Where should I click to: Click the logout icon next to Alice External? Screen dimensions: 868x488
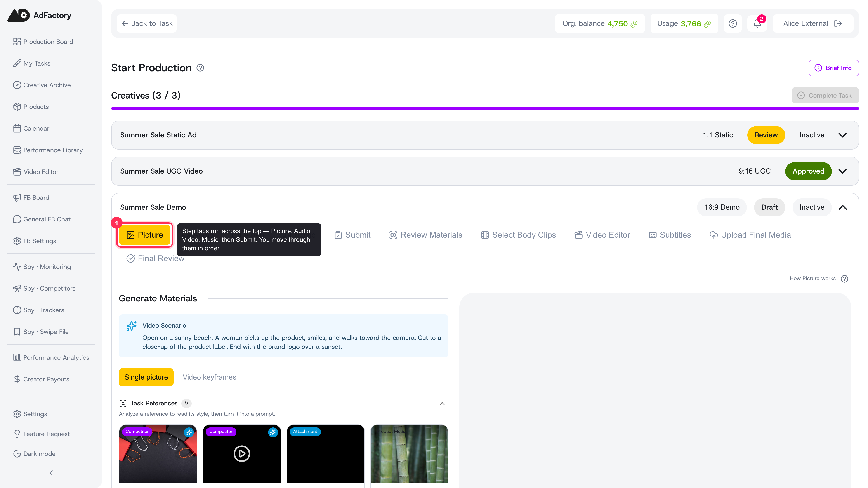(838, 23)
